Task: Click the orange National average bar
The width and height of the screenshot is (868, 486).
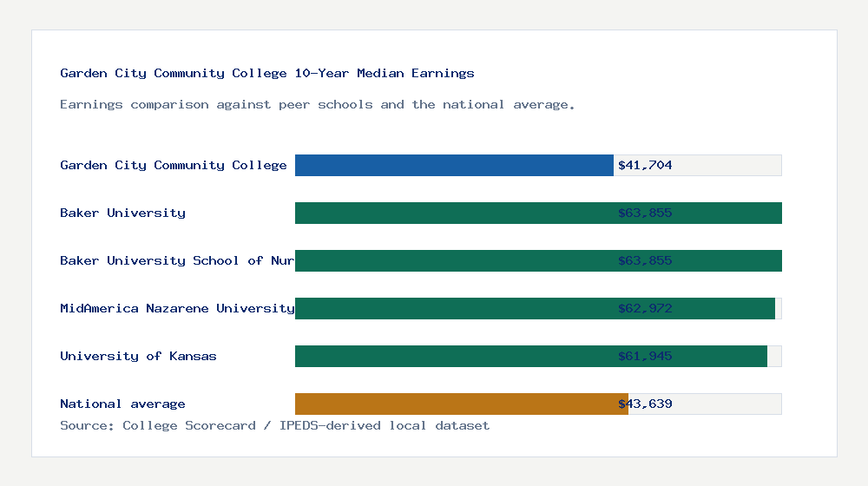Action: [x=462, y=404]
